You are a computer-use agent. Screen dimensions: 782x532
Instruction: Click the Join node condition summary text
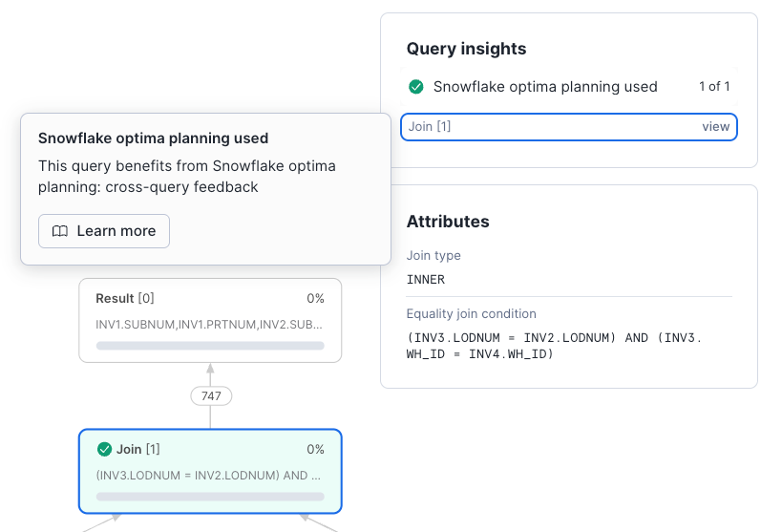coord(208,475)
